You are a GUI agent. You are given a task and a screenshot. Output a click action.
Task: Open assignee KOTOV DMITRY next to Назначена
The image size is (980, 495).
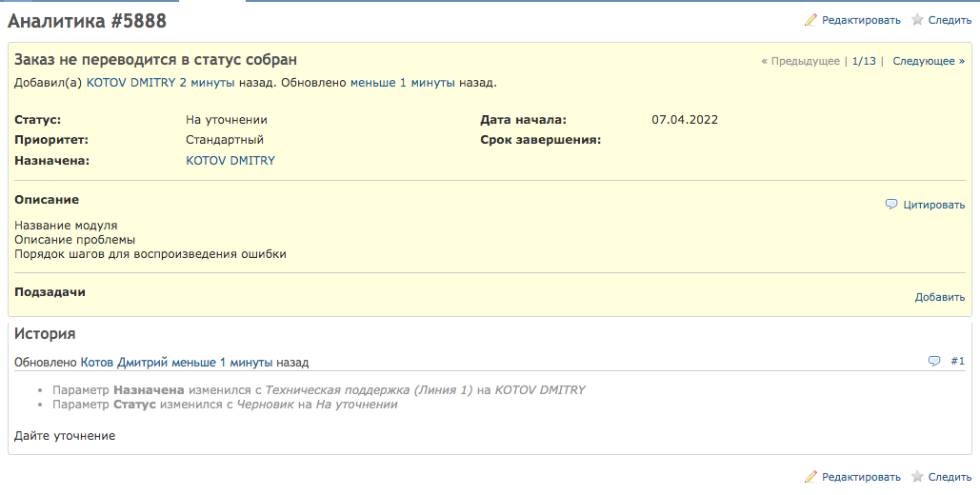(x=230, y=161)
